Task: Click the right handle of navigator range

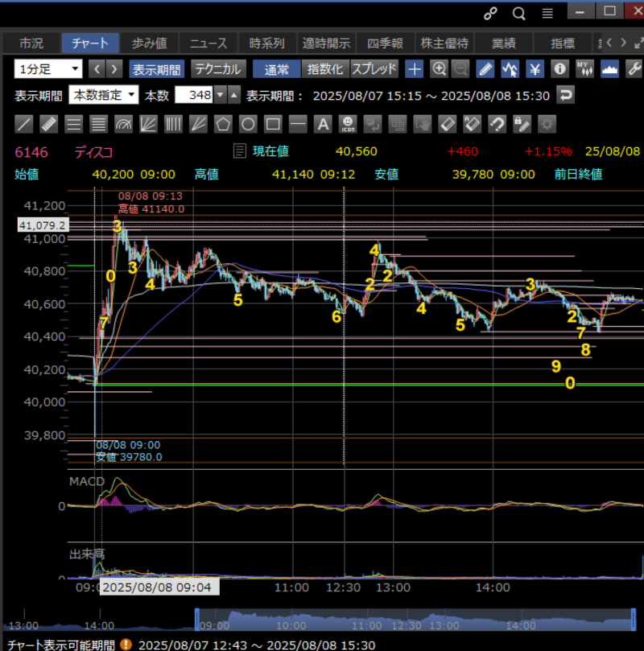Action: click(634, 620)
